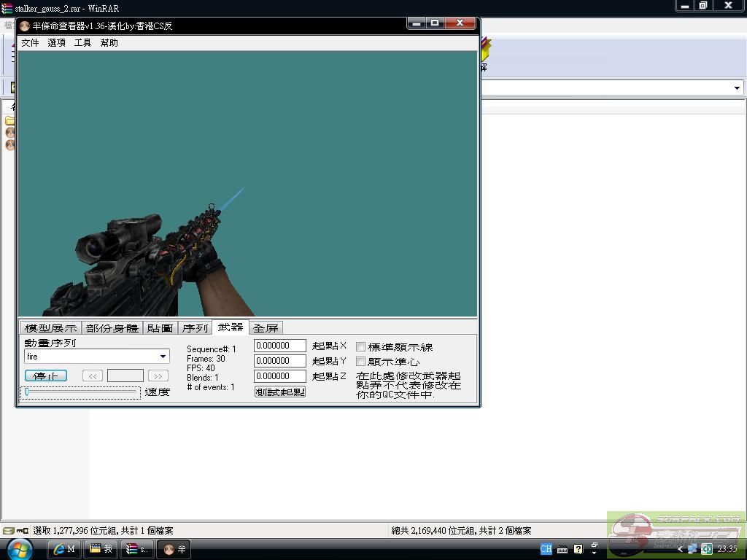Enable the 顯示準心 checkbox
Screen dimensions: 747x560
point(361,362)
